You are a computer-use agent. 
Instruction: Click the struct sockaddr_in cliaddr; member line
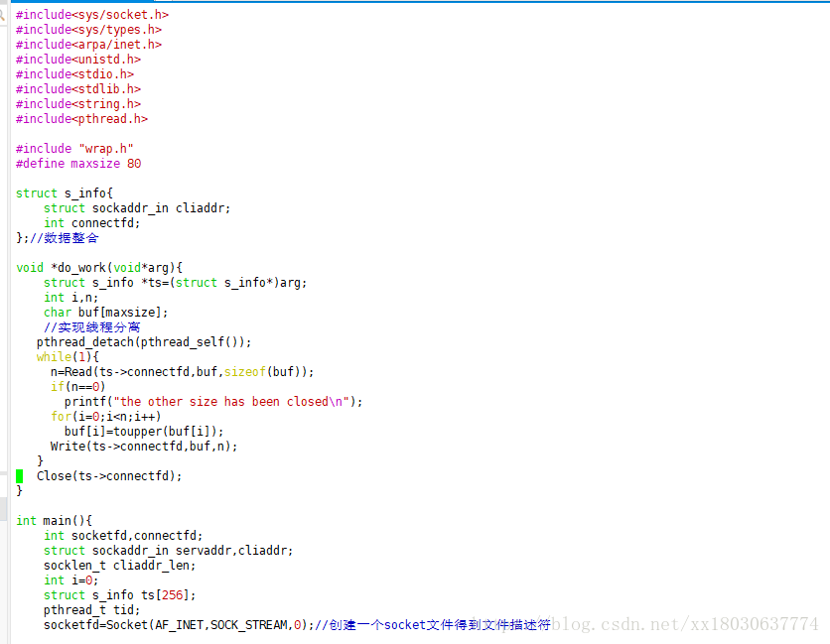[137, 208]
